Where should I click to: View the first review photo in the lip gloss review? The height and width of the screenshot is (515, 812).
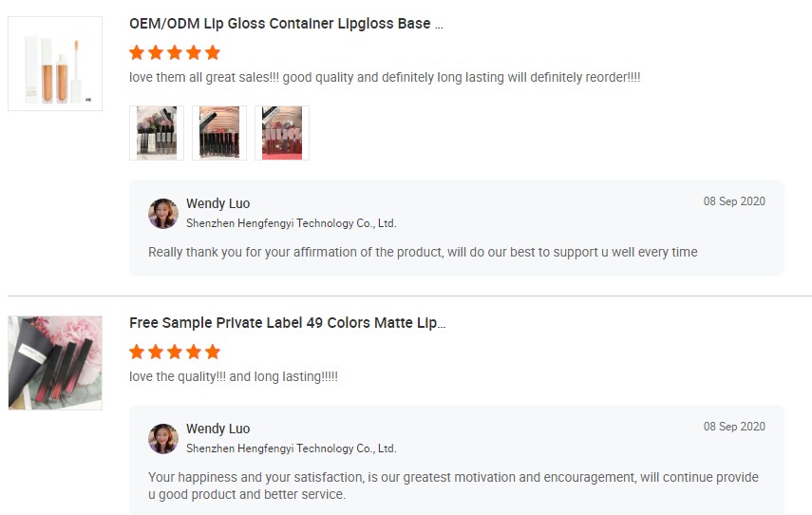(157, 133)
